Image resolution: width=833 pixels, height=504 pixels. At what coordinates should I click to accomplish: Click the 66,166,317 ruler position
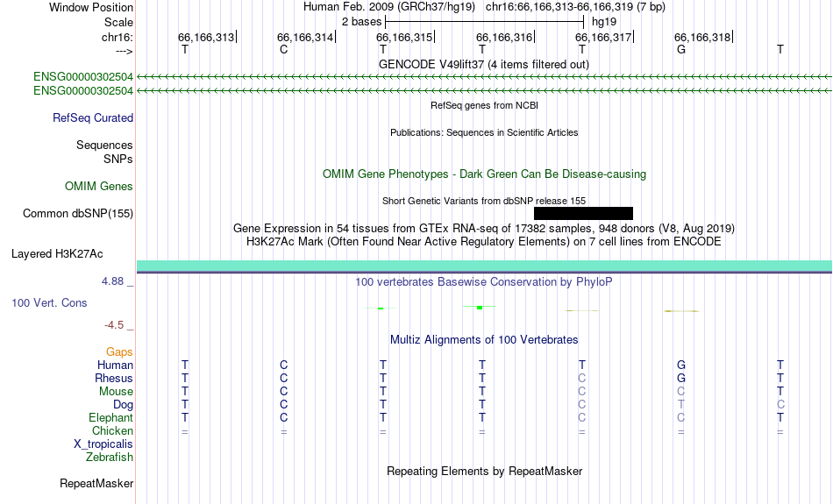point(604,37)
